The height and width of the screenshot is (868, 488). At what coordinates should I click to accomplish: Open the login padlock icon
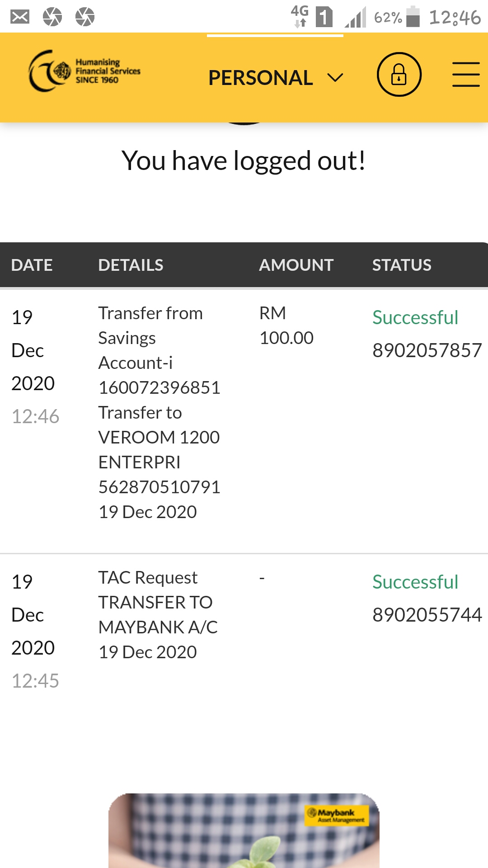pos(399,74)
